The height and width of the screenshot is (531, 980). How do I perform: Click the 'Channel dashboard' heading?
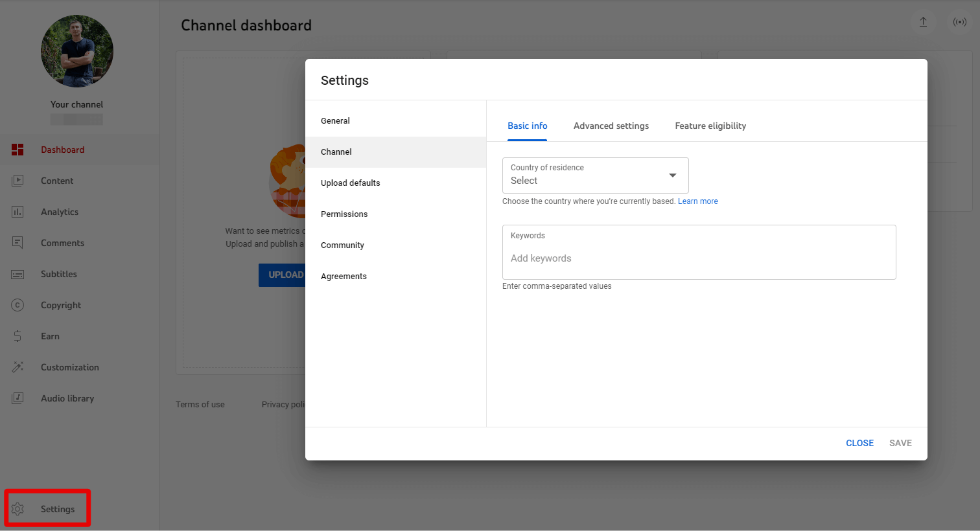(246, 25)
